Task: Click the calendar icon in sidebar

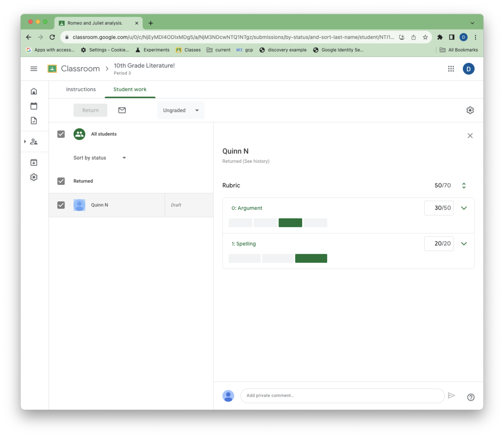Action: point(34,106)
